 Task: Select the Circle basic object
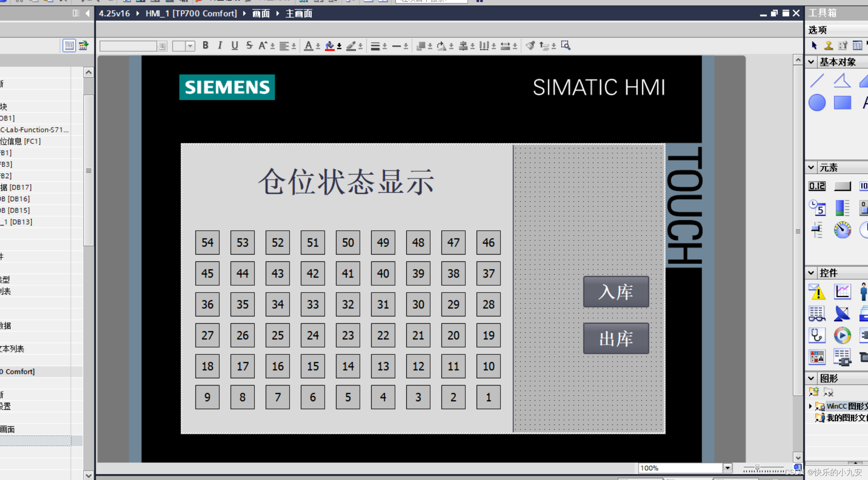click(817, 103)
